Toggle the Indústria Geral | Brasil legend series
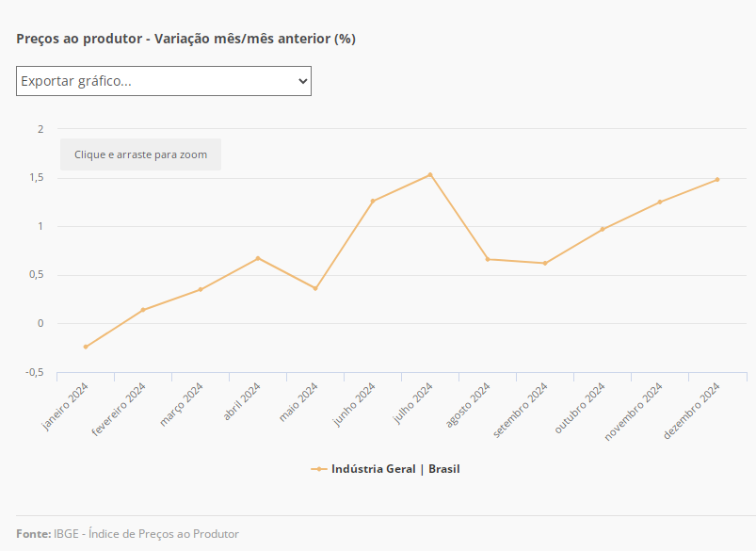The image size is (756, 551). coord(394,468)
